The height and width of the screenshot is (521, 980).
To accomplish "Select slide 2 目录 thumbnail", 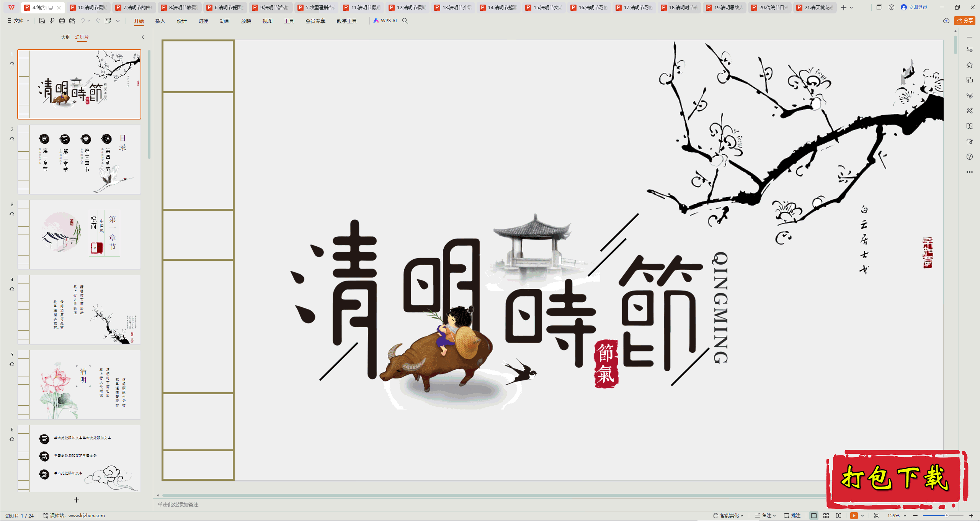I will (x=79, y=159).
